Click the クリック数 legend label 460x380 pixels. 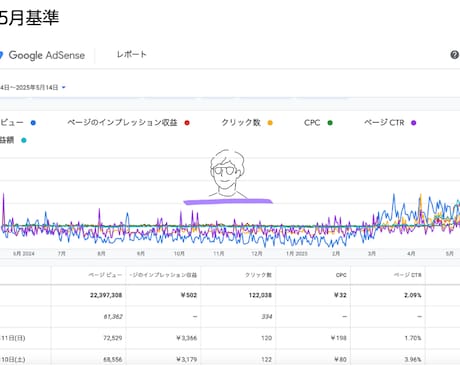click(241, 123)
